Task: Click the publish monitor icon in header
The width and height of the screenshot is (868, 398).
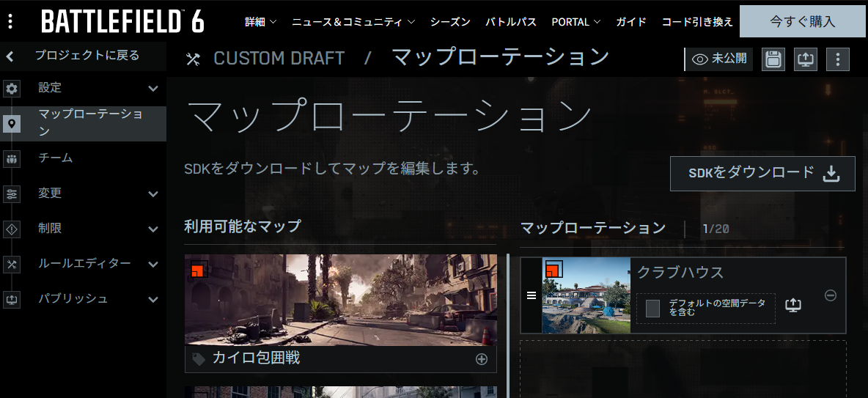Action: [x=806, y=59]
